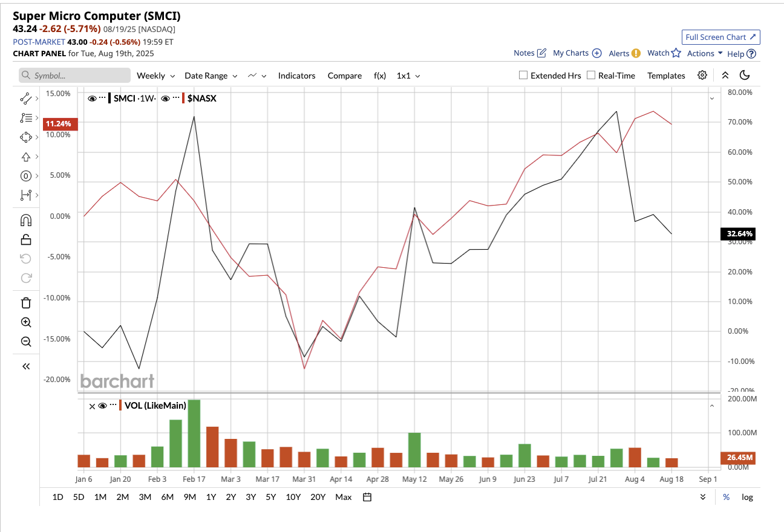The width and height of the screenshot is (784, 532).
Task: Click the 2Y period button
Action: coord(231,497)
